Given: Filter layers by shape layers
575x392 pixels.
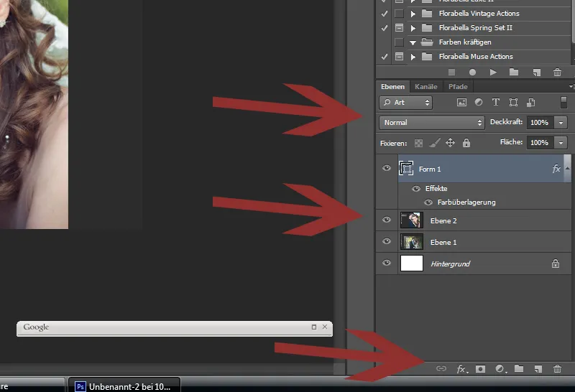Looking at the screenshot, I should pyautogui.click(x=513, y=102).
